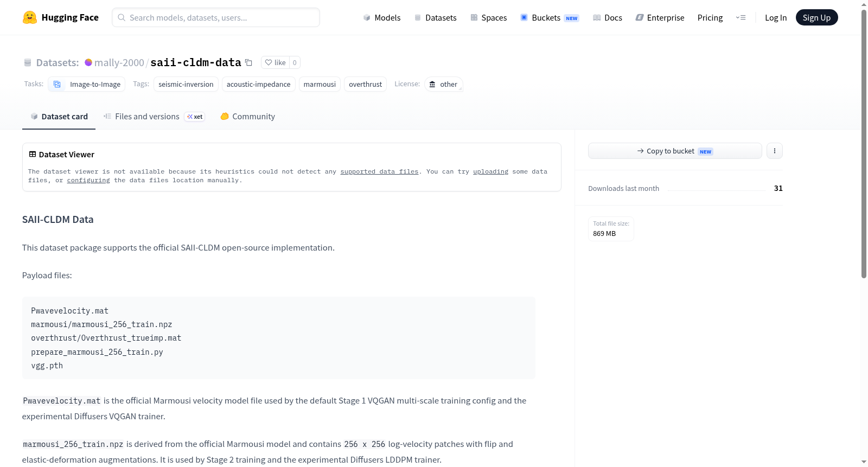868x467 pixels.
Task: Select the acoustic-impedance tag
Action: coord(259,84)
